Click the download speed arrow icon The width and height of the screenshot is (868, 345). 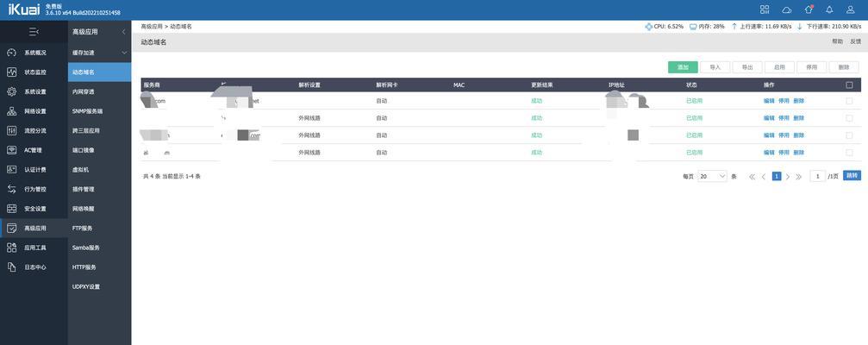pyautogui.click(x=799, y=26)
